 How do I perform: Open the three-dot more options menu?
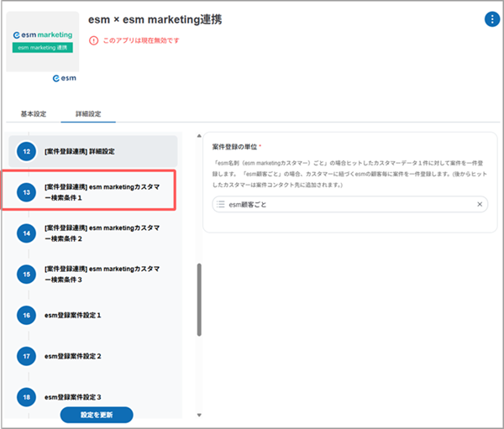coord(491,19)
